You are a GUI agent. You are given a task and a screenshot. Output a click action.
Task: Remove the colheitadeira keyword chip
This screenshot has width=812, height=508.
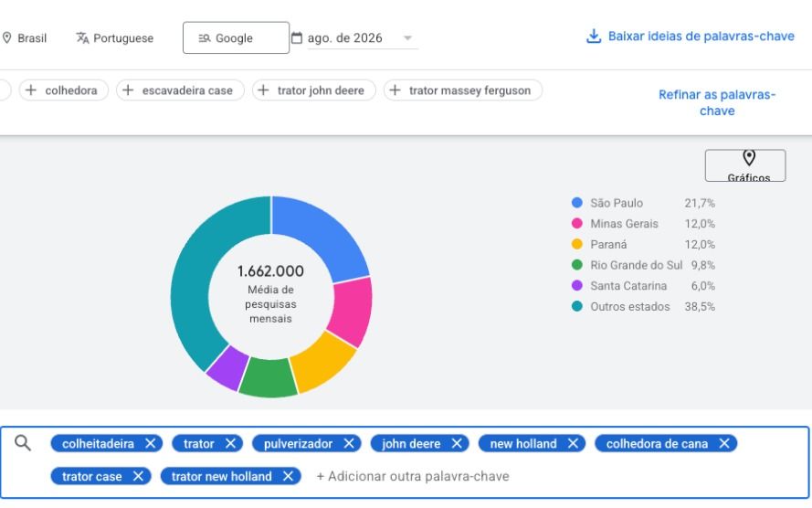click(x=150, y=443)
